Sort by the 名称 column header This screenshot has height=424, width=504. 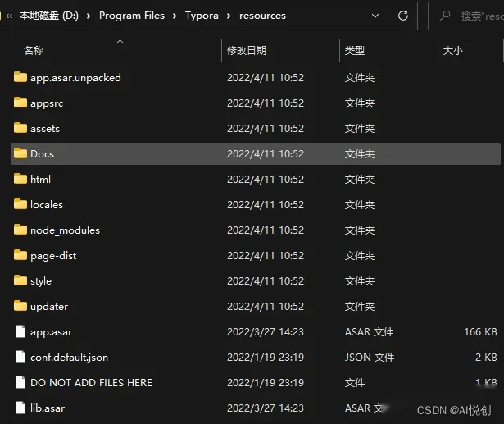coord(34,51)
